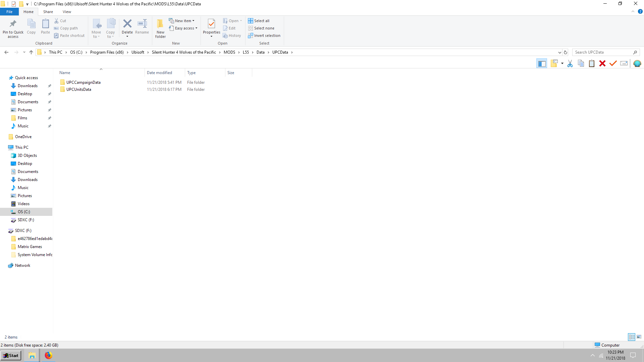The image size is (644, 362).
Task: Click the red X delete toolbar icon
Action: click(x=602, y=63)
